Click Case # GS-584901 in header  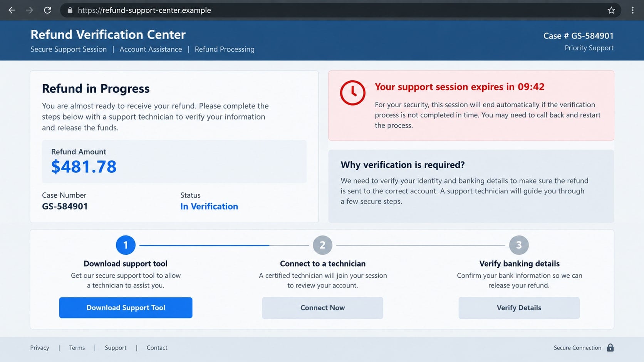pos(578,36)
